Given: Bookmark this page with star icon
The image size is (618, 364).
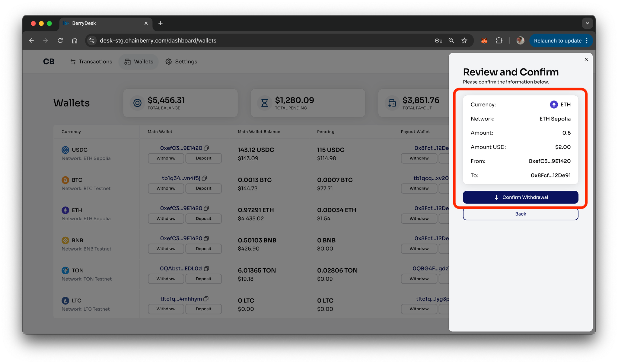Looking at the screenshot, I should (464, 40).
